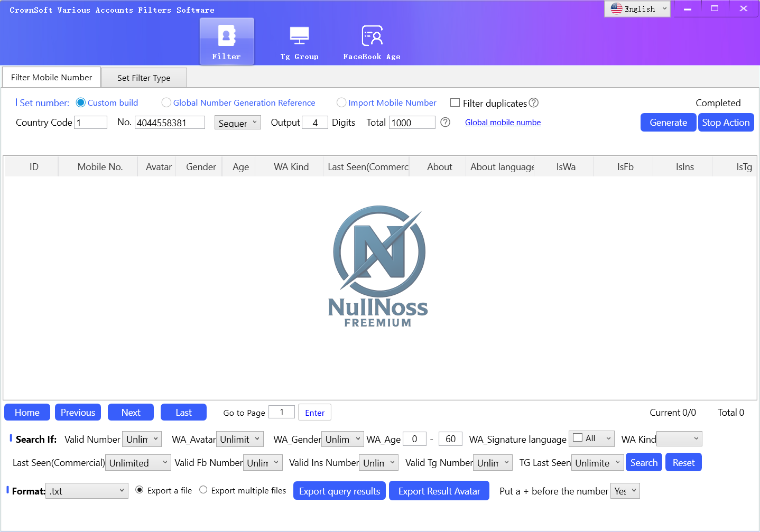Expand the Last Seen(Commercial) dropdown

(138, 463)
